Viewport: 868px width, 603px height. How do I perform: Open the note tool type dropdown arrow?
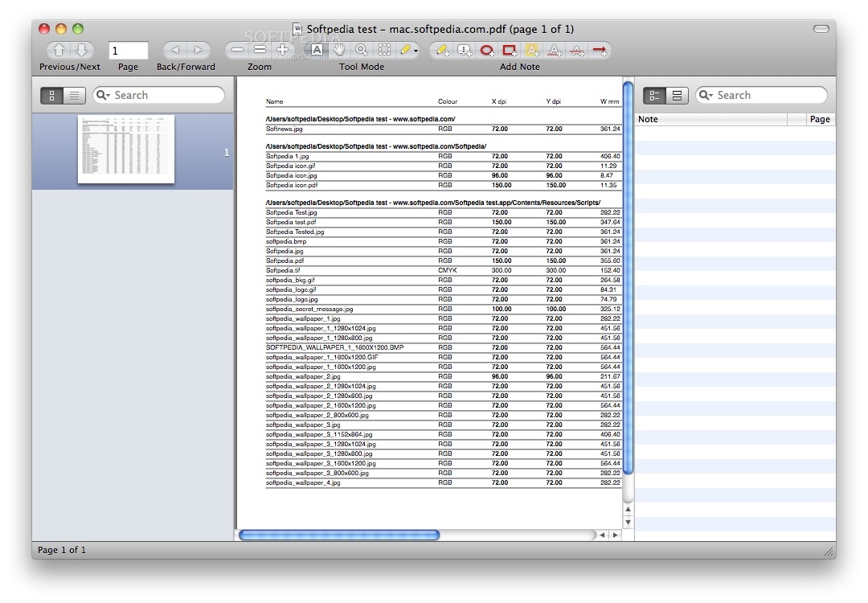[x=416, y=51]
